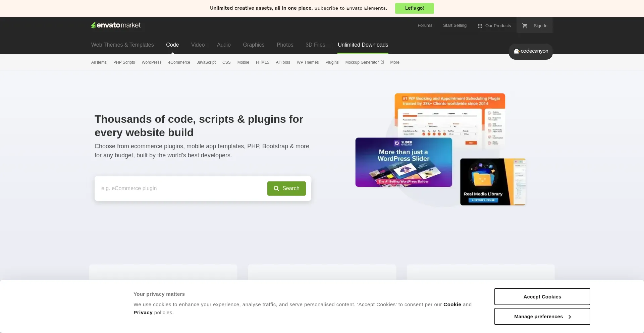
Task: Open the Graphics category
Action: pyautogui.click(x=254, y=45)
